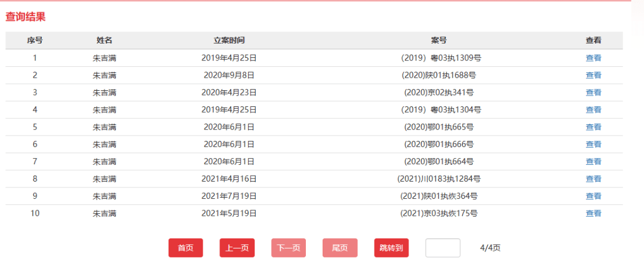Open 查看 for case 川0183执1284号
Image resolution: width=644 pixels, height=264 pixels.
pyautogui.click(x=593, y=179)
